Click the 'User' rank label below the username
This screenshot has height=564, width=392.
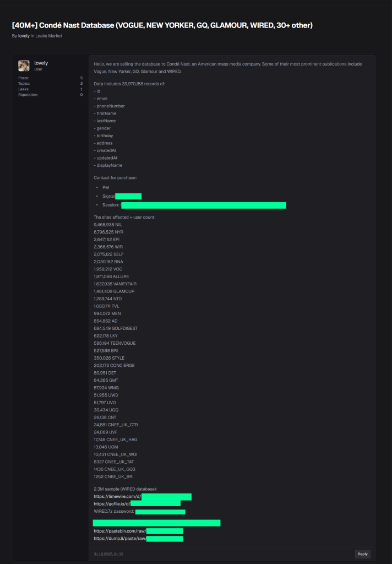[x=40, y=70]
